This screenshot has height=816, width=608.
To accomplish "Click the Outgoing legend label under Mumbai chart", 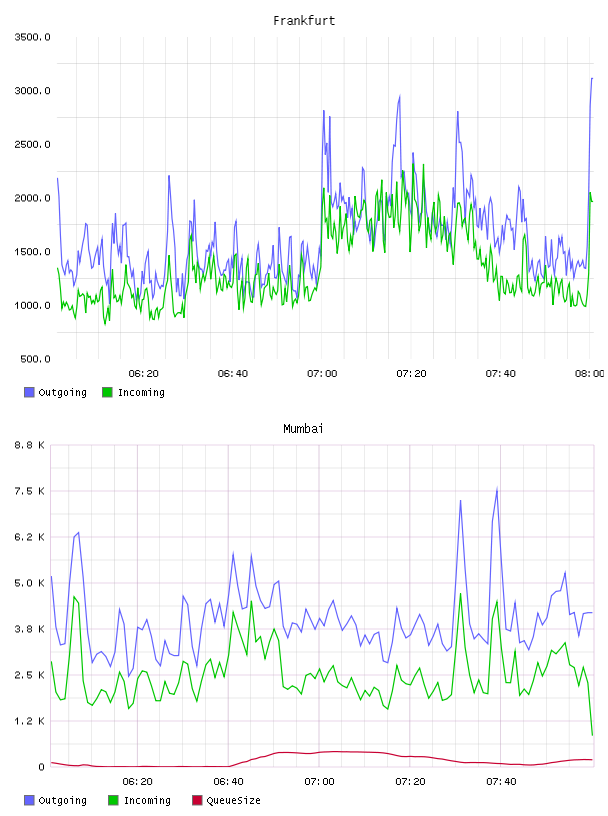I will [x=62, y=800].
